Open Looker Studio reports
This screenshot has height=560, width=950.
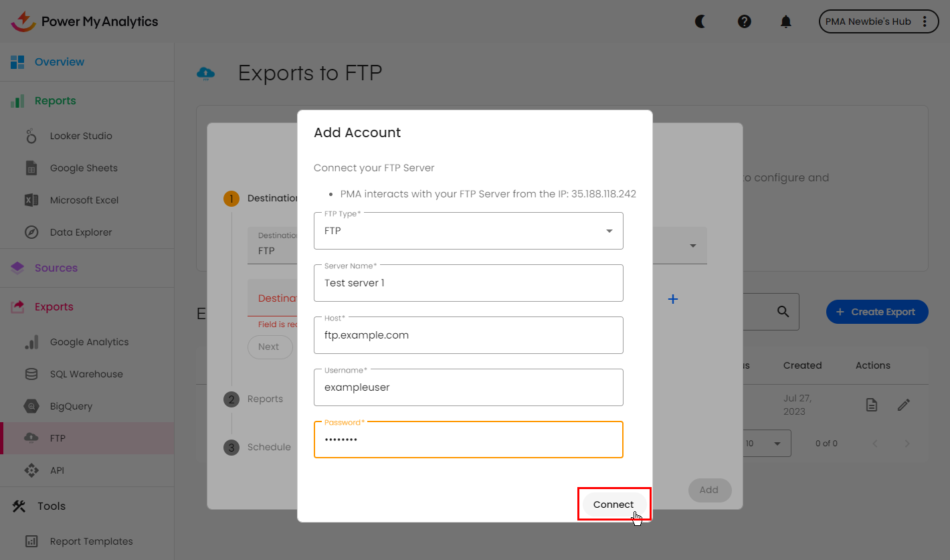tap(80, 136)
